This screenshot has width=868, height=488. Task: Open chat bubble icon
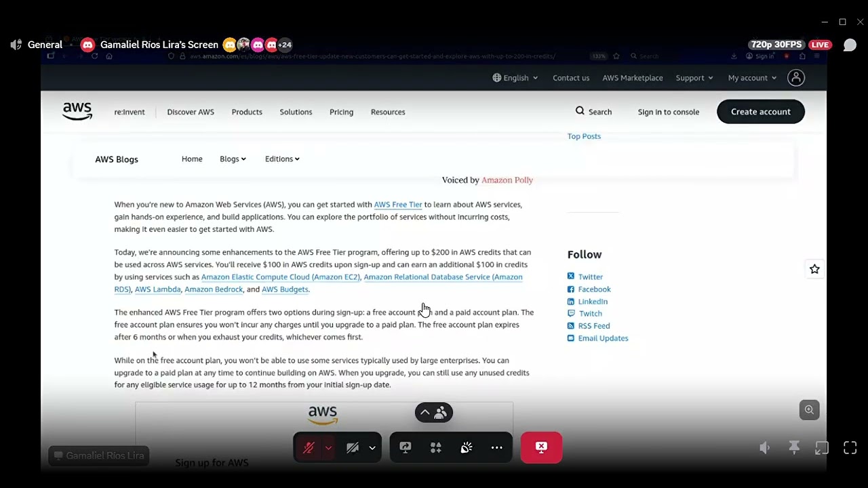pyautogui.click(x=850, y=45)
